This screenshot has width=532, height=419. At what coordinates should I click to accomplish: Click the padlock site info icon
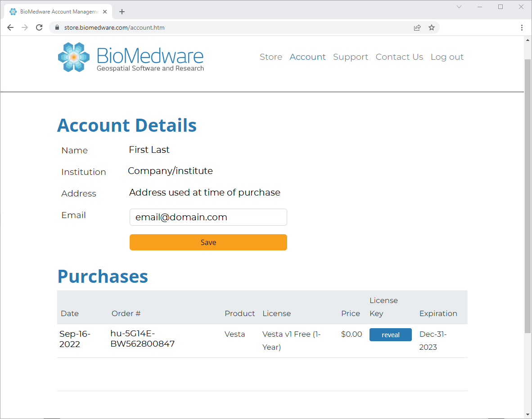click(x=57, y=27)
